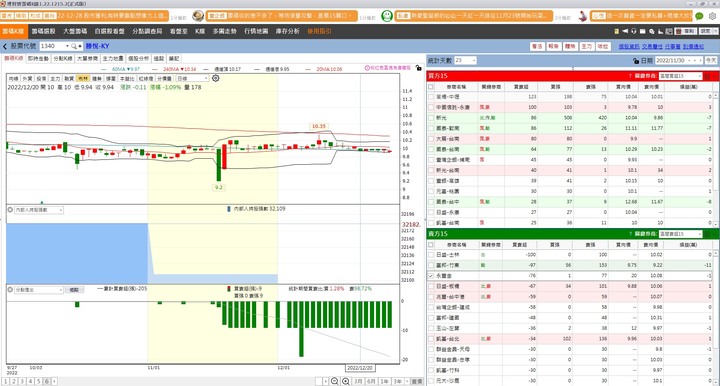Click the red-sitting-figure avatar in the ticker
The width and height of the screenshot is (720, 386).
pyautogui.click(x=583, y=16)
